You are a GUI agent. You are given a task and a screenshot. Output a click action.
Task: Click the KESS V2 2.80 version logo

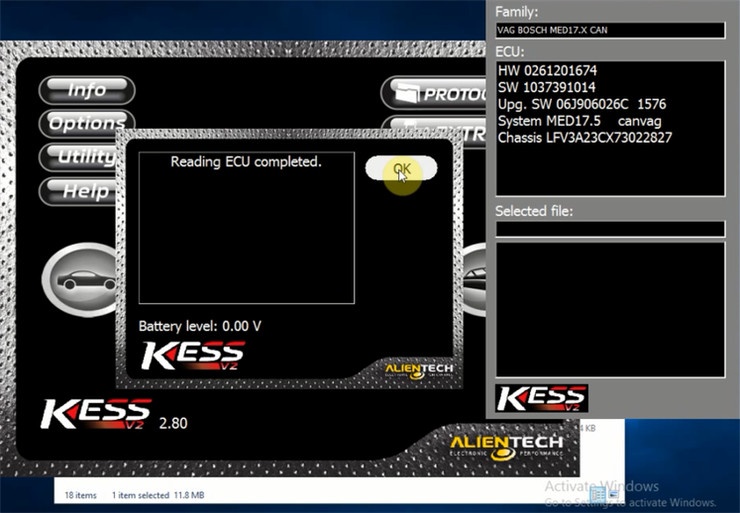coord(97,413)
